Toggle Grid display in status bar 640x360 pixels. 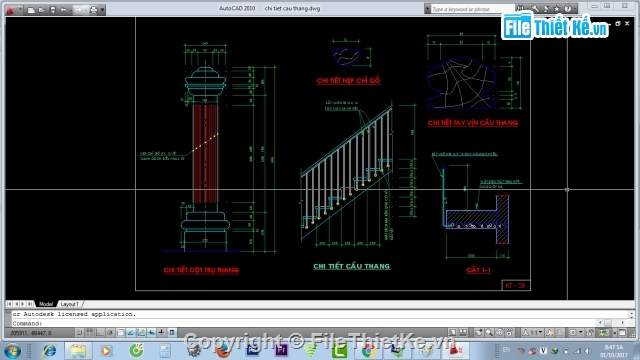click(x=90, y=333)
